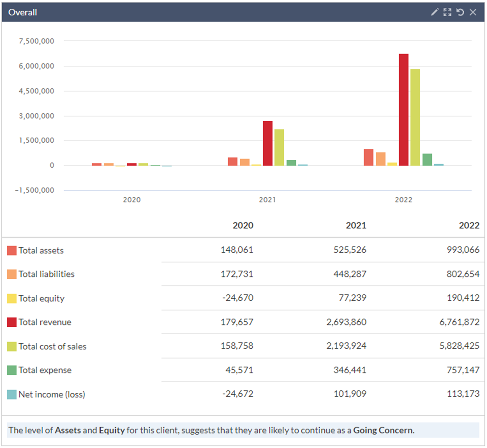Select the Total cost of sales swatch
The width and height of the screenshot is (487, 448).
point(12,347)
